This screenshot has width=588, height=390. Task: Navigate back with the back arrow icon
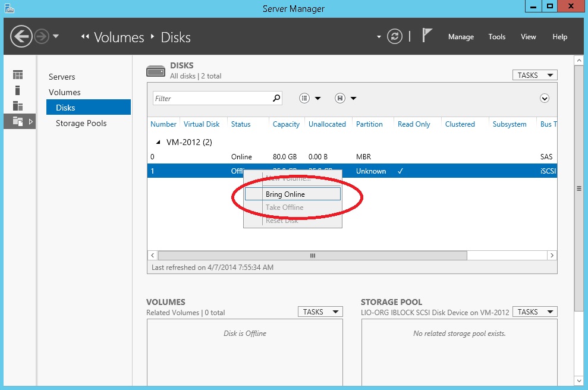(21, 36)
